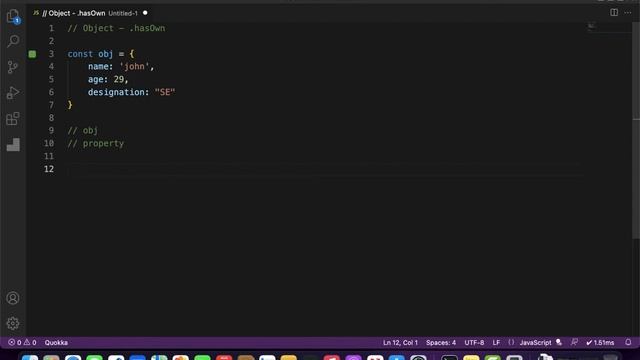
Task: Place cursor on 'const obj = {' line
Action: click(100, 54)
